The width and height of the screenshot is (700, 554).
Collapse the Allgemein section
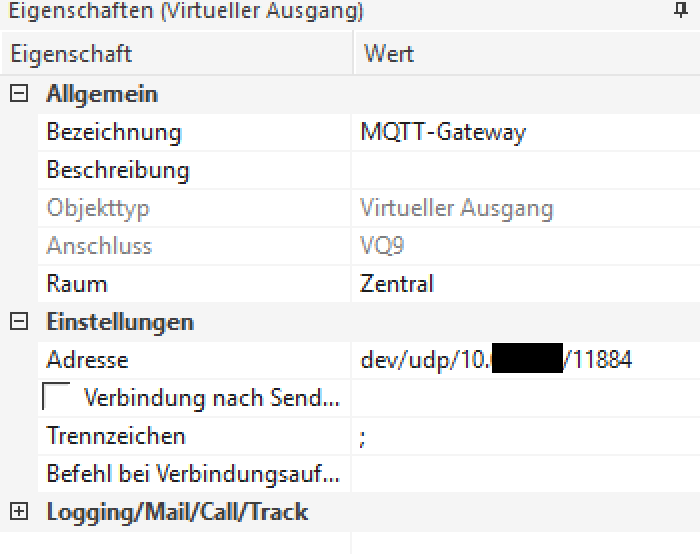point(18,95)
